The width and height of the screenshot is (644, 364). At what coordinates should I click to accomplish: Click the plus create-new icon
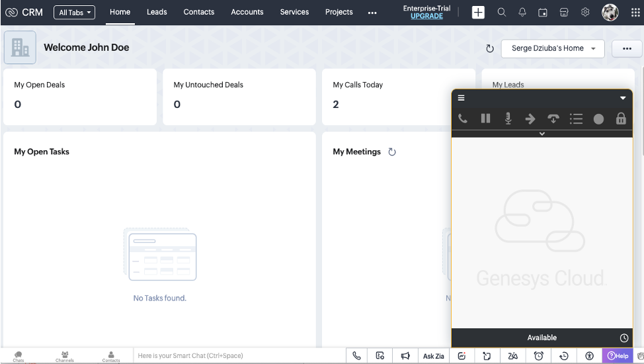coord(478,13)
